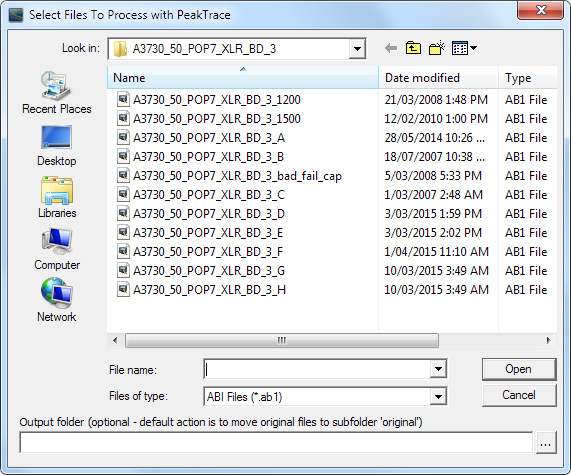The image size is (571, 475).
Task: Select file A3730_50_POP7_XLR_BD_3_1500
Action: [x=217, y=118]
